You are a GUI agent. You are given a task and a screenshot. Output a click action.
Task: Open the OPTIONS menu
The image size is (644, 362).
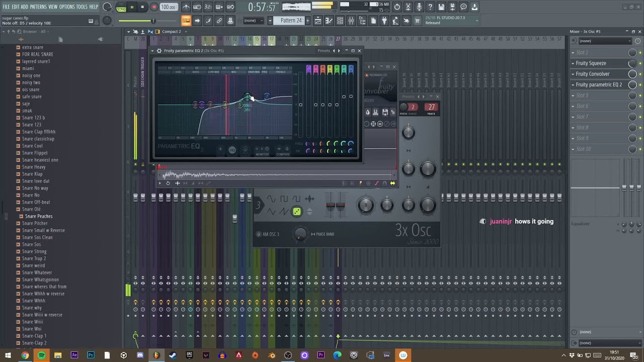click(67, 7)
